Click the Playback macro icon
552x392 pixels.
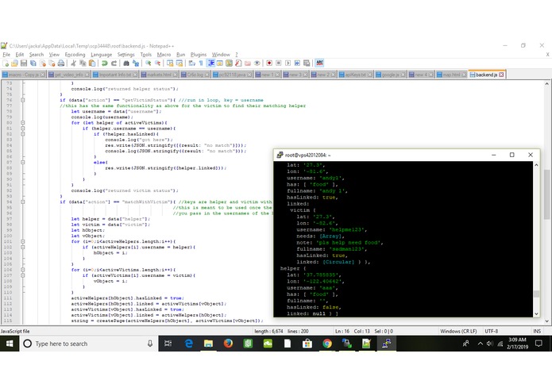point(288,63)
